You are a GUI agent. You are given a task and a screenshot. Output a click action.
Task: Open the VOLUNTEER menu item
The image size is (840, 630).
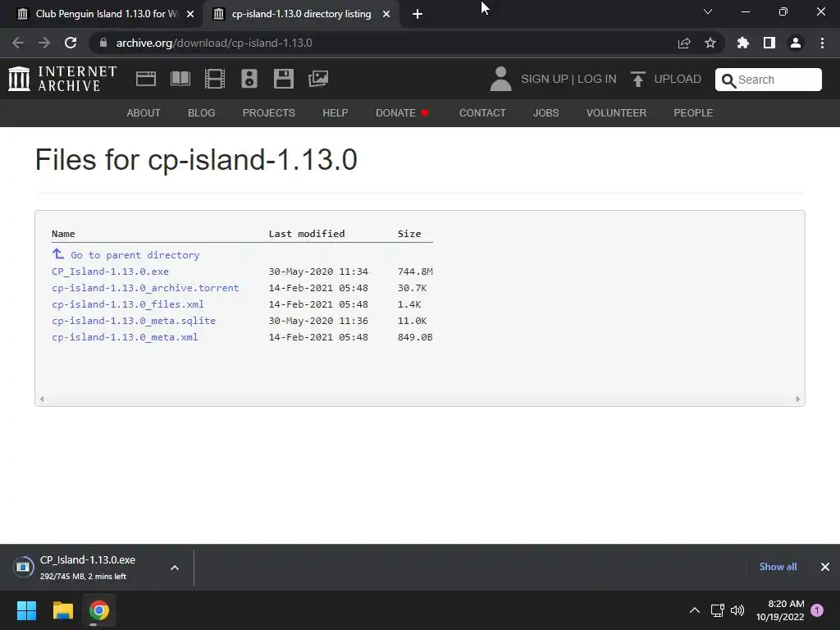(616, 113)
